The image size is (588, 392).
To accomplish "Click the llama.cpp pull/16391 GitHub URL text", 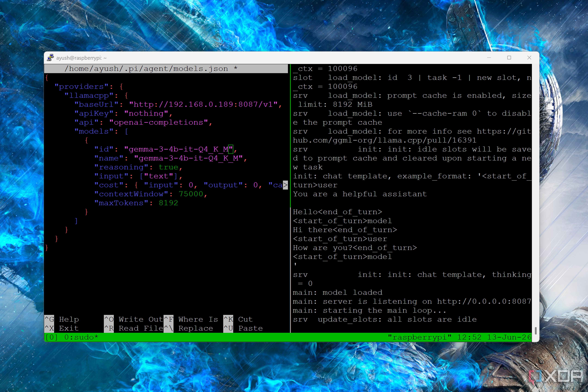I will coord(385,140).
